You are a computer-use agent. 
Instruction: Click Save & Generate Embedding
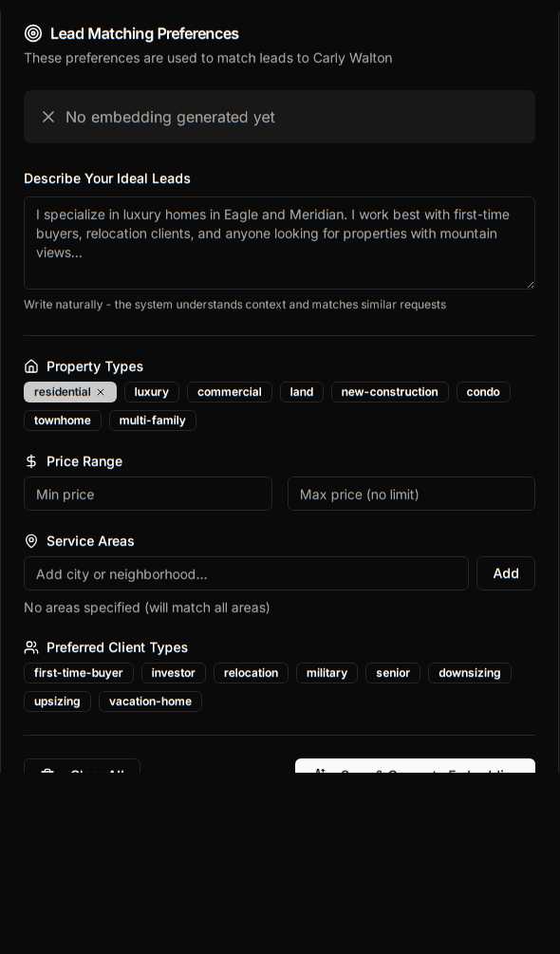tap(415, 771)
